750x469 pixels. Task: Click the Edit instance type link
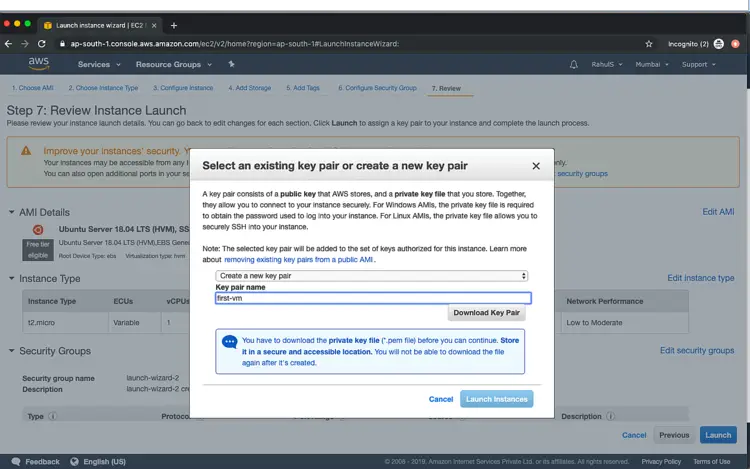coord(701,278)
